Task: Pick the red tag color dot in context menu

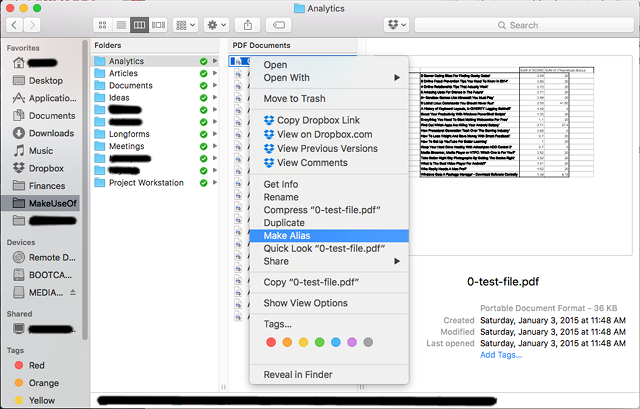Action: (272, 343)
